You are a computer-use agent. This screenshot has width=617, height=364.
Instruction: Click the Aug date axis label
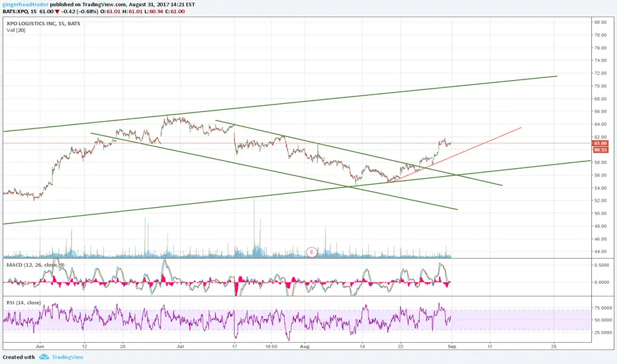click(x=305, y=347)
